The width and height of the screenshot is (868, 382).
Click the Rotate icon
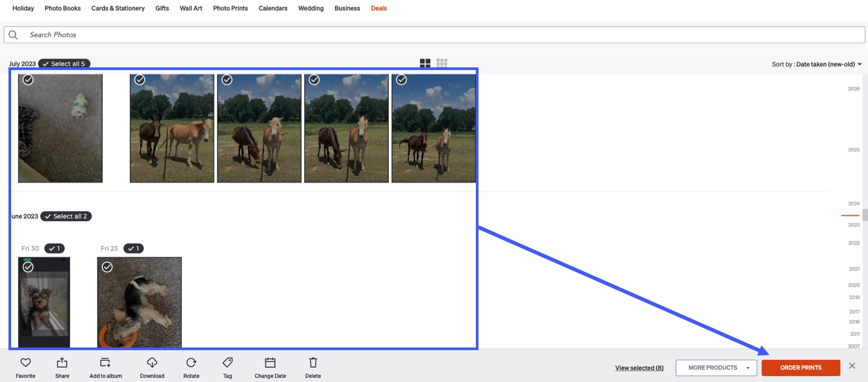click(191, 363)
